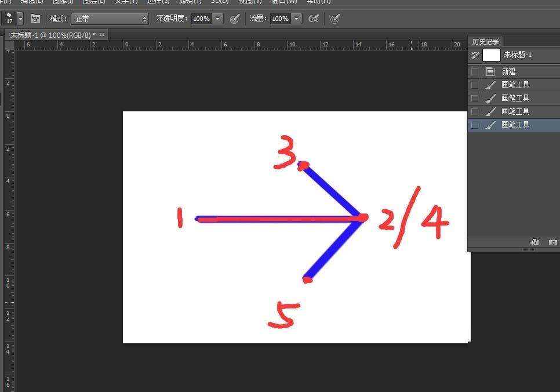Set history brush source on first 画笔工具 state

click(474, 84)
